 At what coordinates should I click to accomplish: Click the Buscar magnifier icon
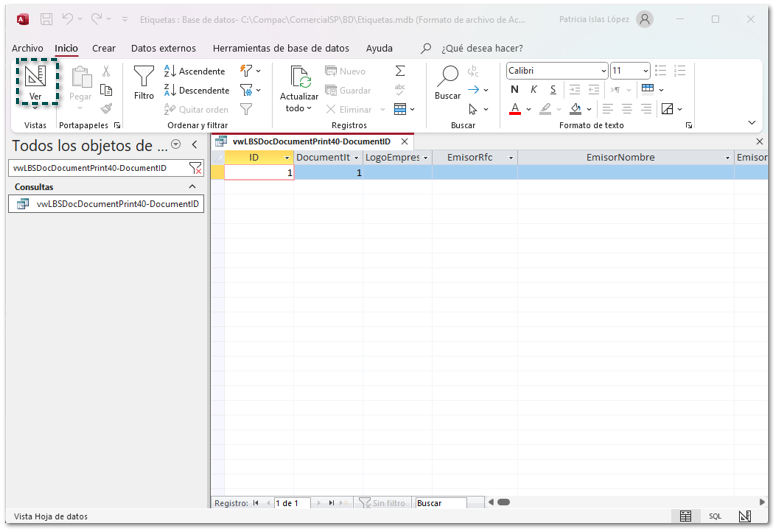447,76
